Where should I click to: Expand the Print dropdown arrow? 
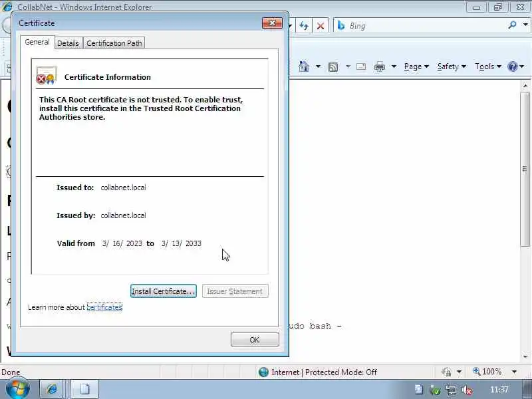[394, 66]
